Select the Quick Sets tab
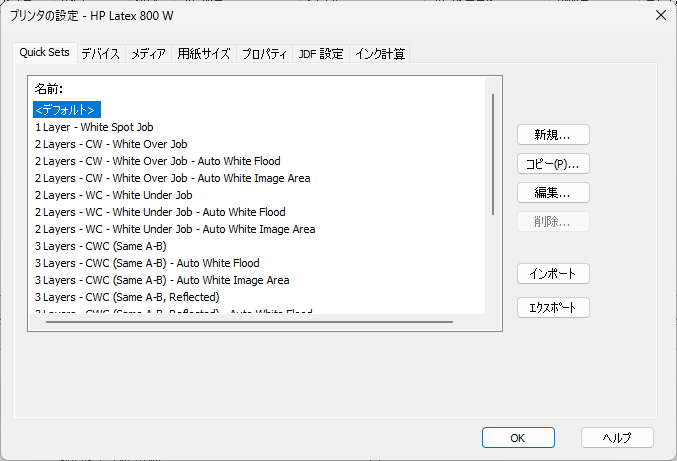This screenshot has width=677, height=461. [44, 52]
